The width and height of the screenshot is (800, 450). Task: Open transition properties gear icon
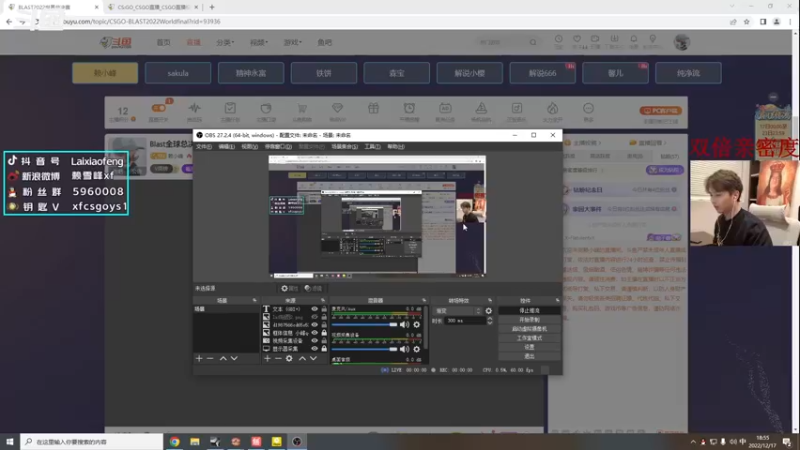[x=489, y=311]
